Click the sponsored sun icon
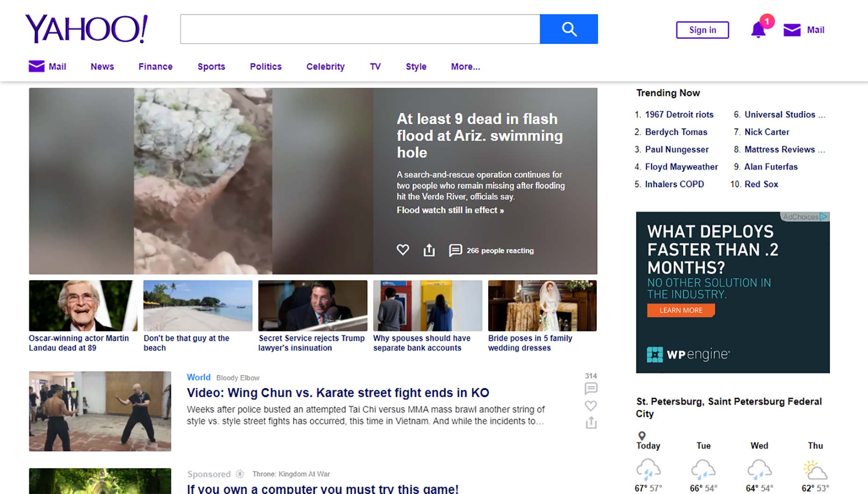This screenshot has height=494, width=868. [240, 474]
